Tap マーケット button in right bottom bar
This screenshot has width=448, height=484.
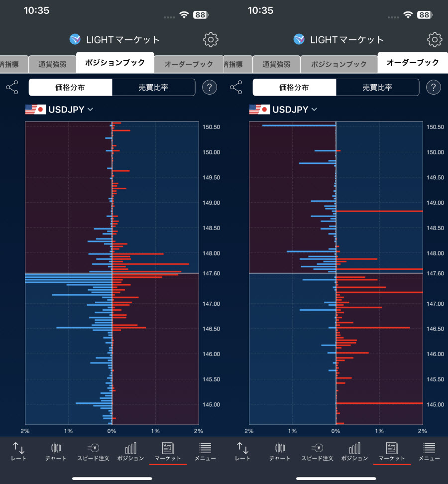click(392, 452)
